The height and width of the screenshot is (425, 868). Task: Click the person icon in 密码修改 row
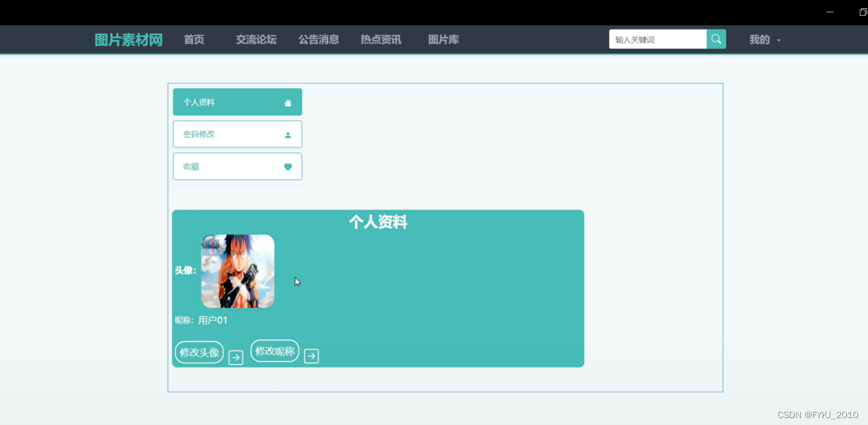288,134
